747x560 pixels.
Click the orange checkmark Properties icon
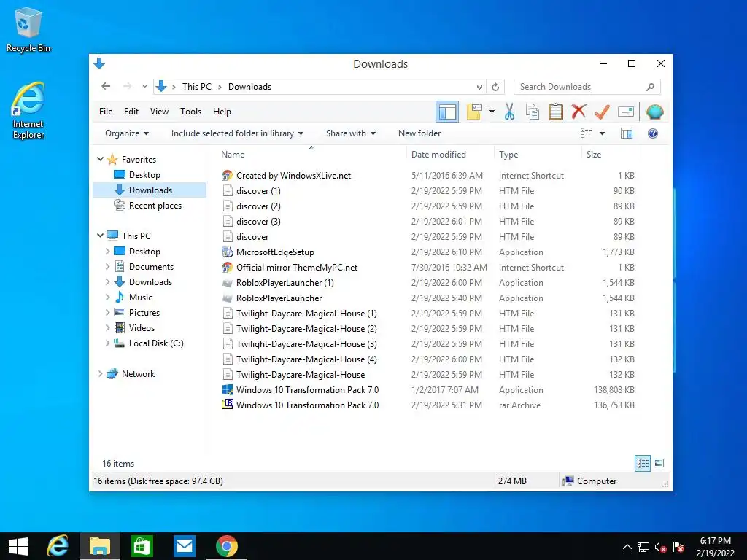pos(602,112)
